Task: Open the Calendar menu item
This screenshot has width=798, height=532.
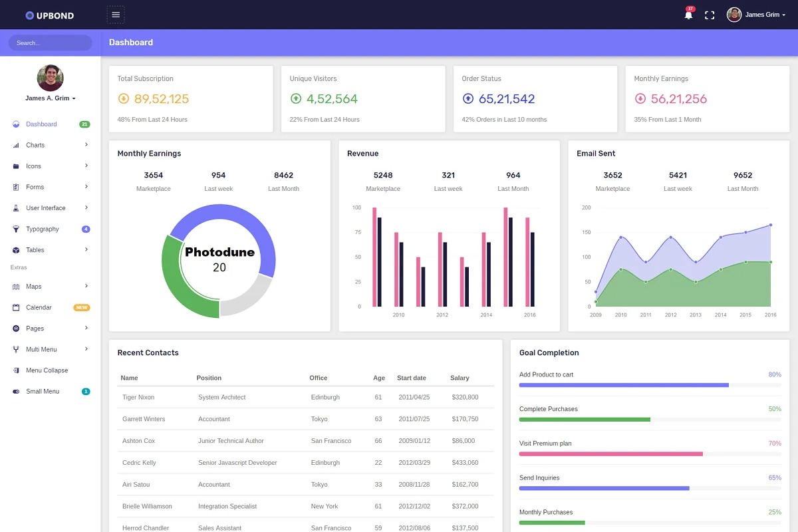Action: [39, 308]
